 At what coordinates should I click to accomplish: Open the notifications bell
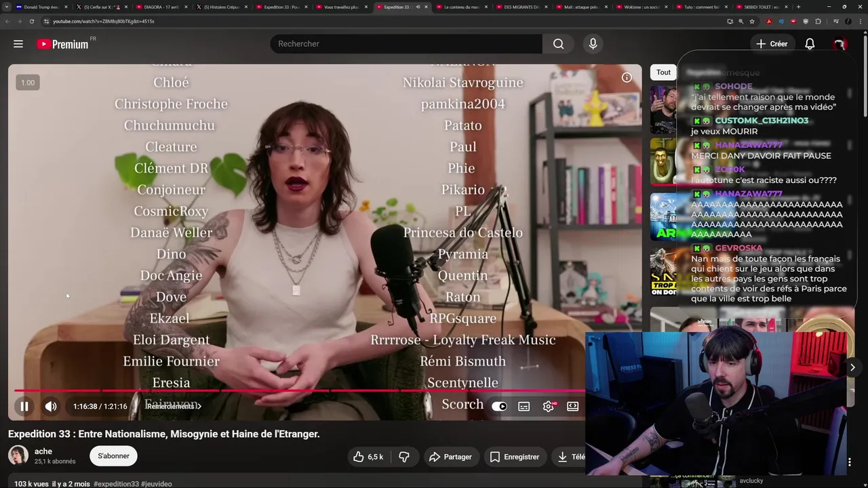click(x=810, y=44)
